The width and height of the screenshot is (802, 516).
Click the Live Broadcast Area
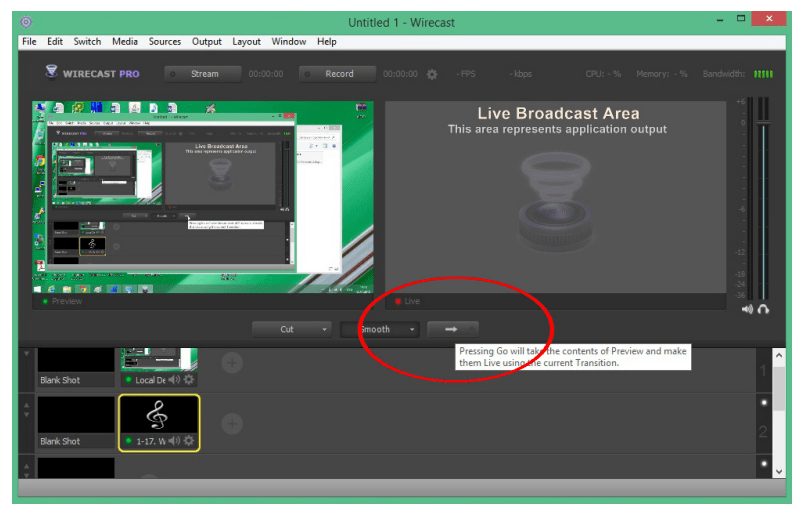[x=555, y=197]
